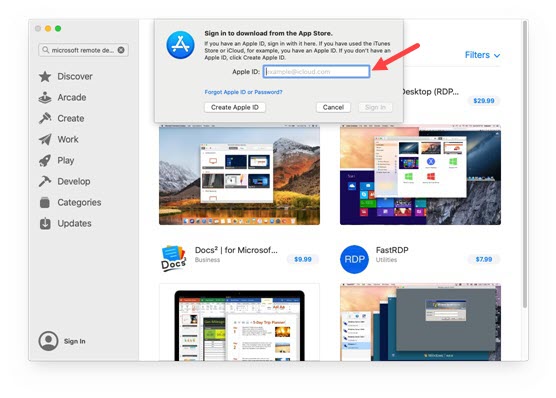Click the Work paper plane icon
The width and height of the screenshot is (556, 398).
pos(45,139)
